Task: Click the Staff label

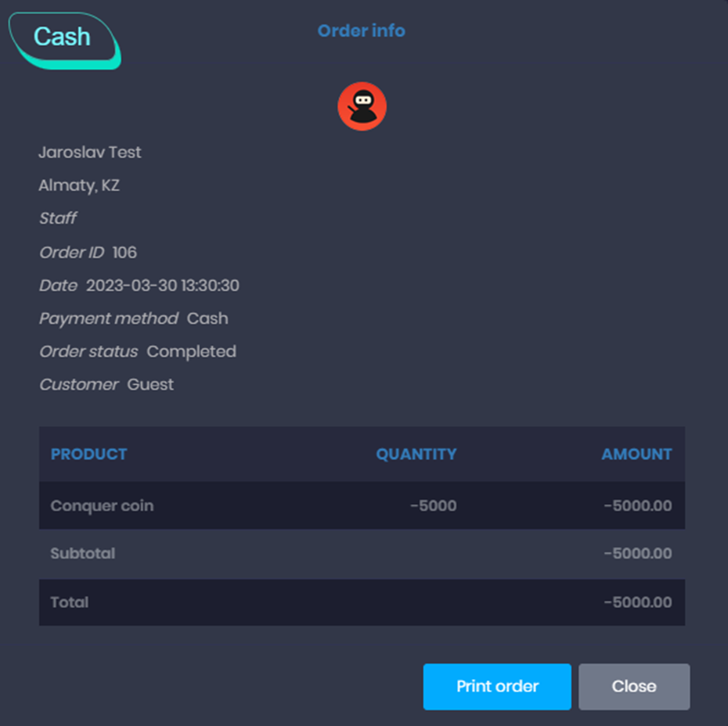Action: coord(57,218)
